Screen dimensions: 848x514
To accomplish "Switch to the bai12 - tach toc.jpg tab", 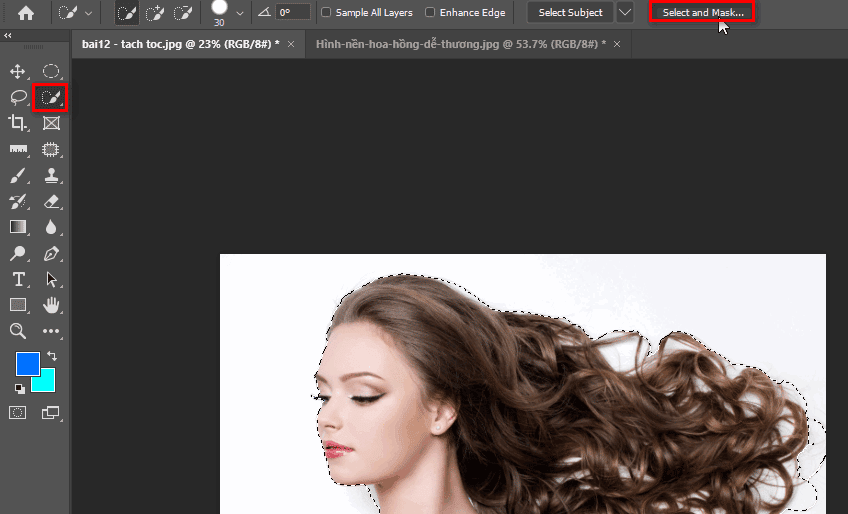I will [x=180, y=44].
